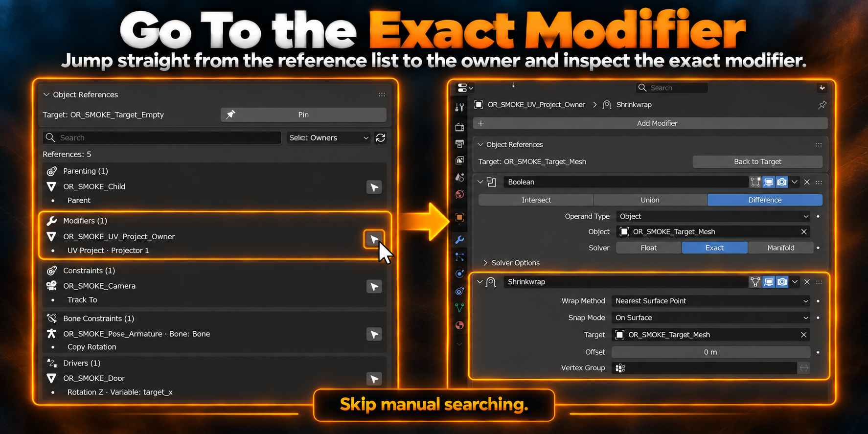Choose the Union boolean operation
Screen dimensions: 868x434
tap(650, 200)
